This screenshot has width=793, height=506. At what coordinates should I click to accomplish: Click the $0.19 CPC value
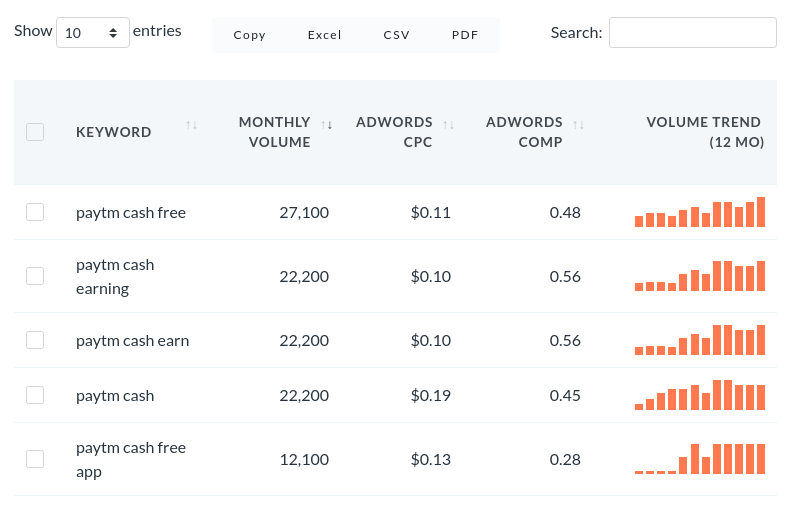(x=430, y=395)
